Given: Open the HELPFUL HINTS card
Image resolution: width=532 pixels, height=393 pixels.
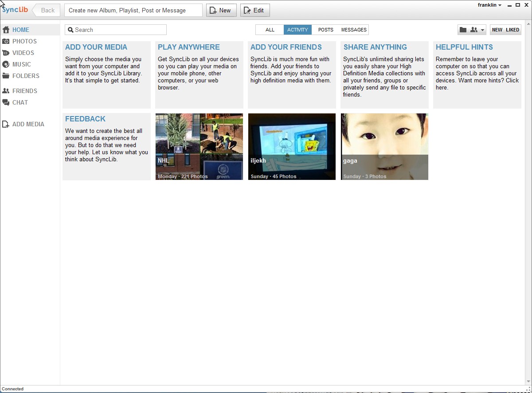Looking at the screenshot, I should 477,75.
